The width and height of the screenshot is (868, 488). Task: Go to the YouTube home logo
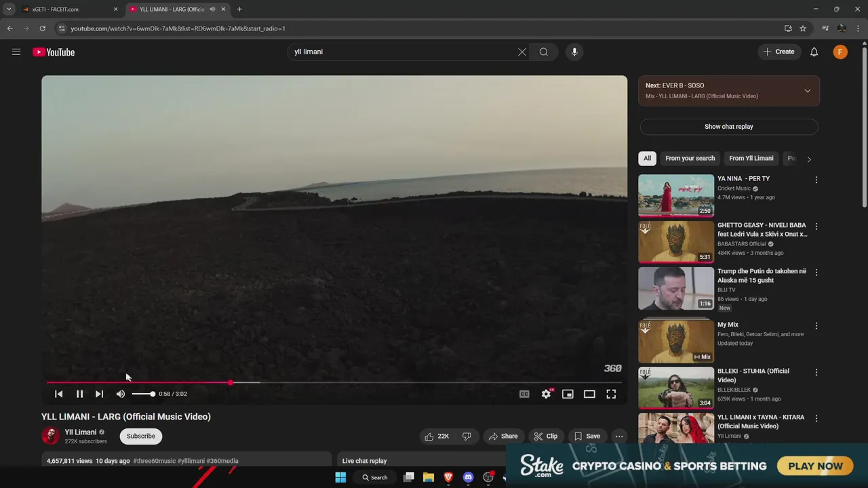click(x=54, y=52)
